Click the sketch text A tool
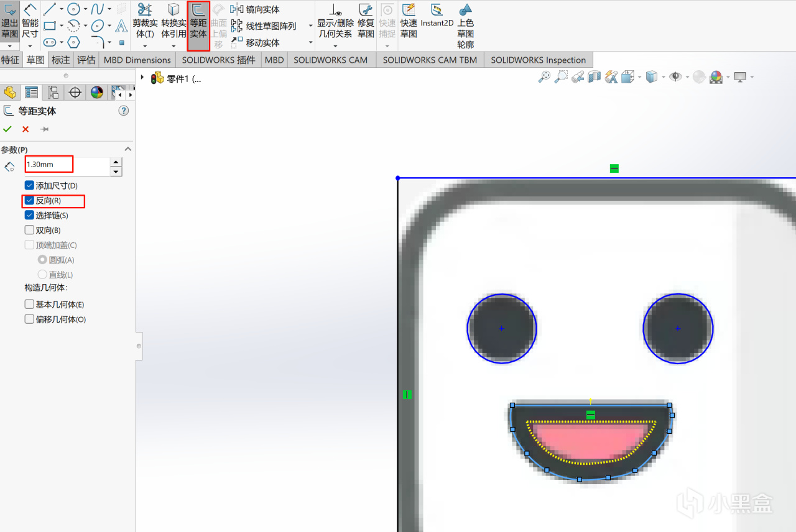The image size is (796, 532). coord(121,25)
